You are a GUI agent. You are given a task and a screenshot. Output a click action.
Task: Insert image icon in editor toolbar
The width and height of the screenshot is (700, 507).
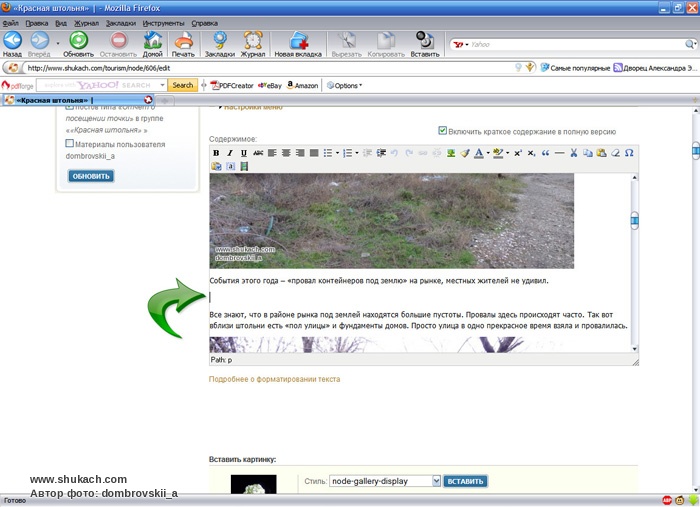point(451,153)
